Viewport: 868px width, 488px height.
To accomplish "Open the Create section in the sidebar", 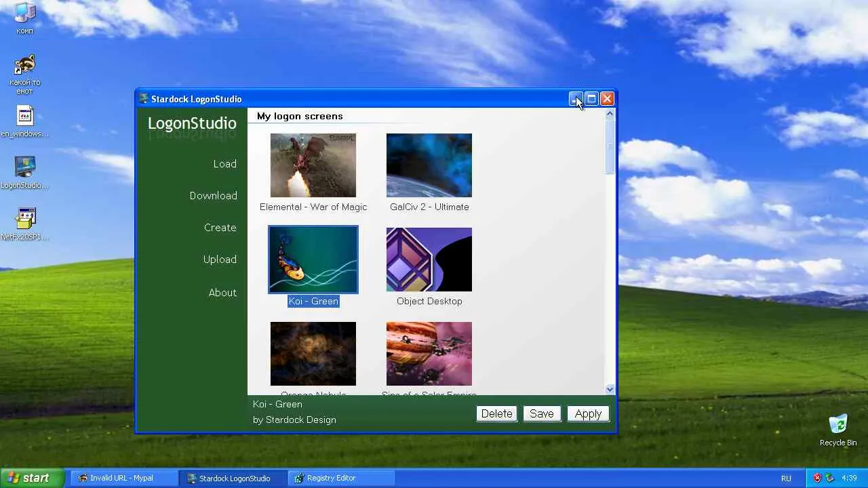I will (x=220, y=228).
